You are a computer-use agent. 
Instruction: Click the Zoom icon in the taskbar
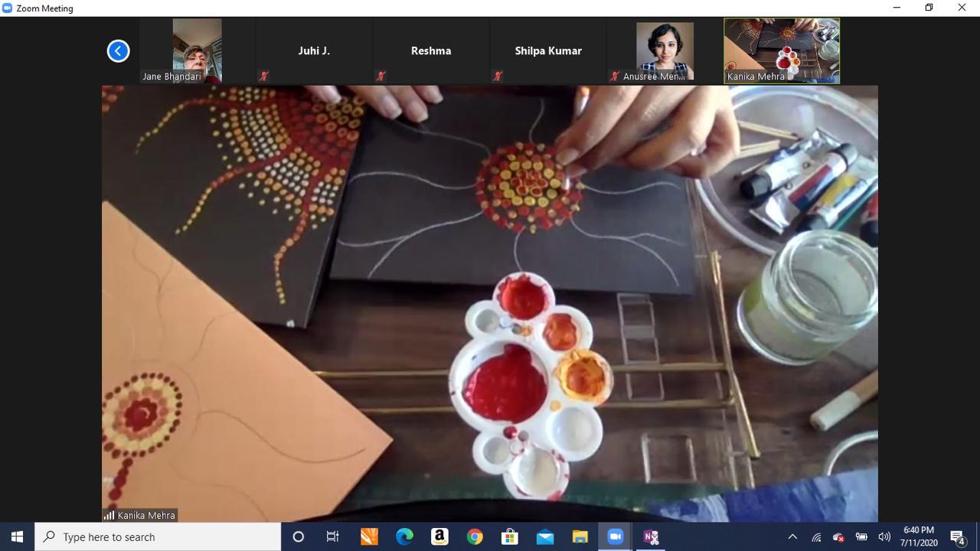pyautogui.click(x=616, y=536)
